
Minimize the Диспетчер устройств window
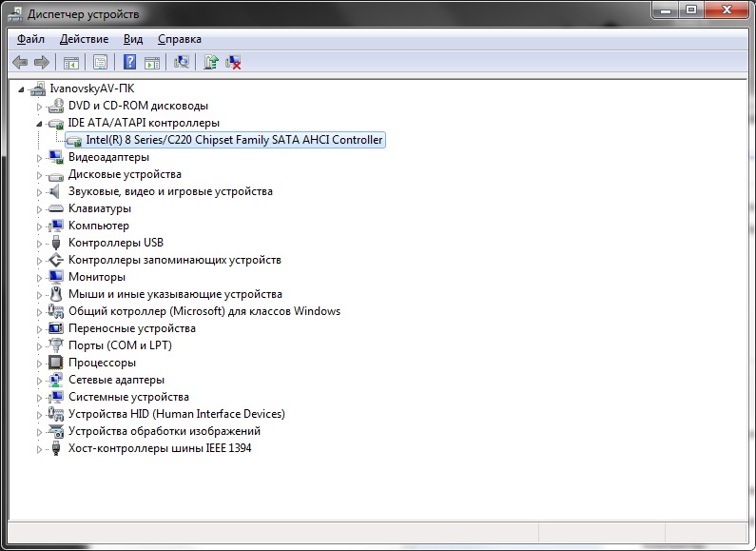point(666,10)
